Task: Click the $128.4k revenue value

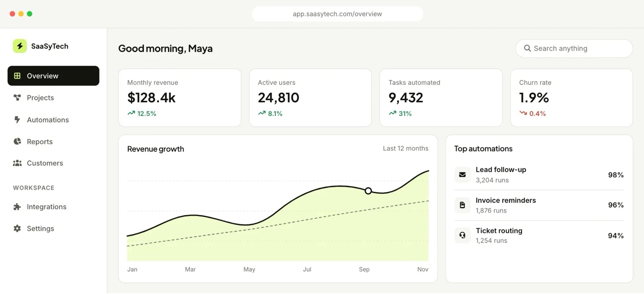Action: tap(152, 97)
